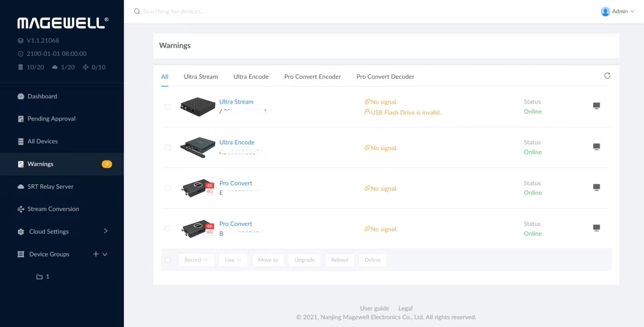Click the monitor icon in the Ultra Encode row
644x327 pixels.
tap(596, 147)
